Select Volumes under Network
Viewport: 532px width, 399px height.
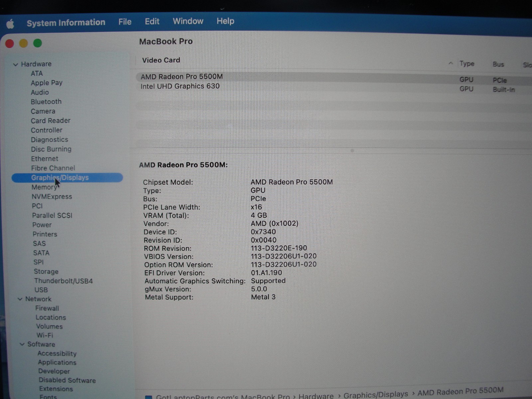coord(49,327)
